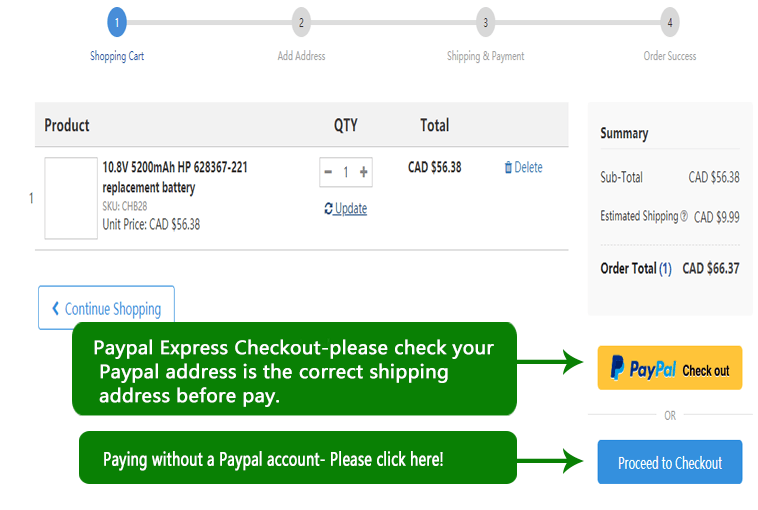Screen dimensions: 758x510
Task: Open the product thumbnail image
Action: click(x=71, y=198)
